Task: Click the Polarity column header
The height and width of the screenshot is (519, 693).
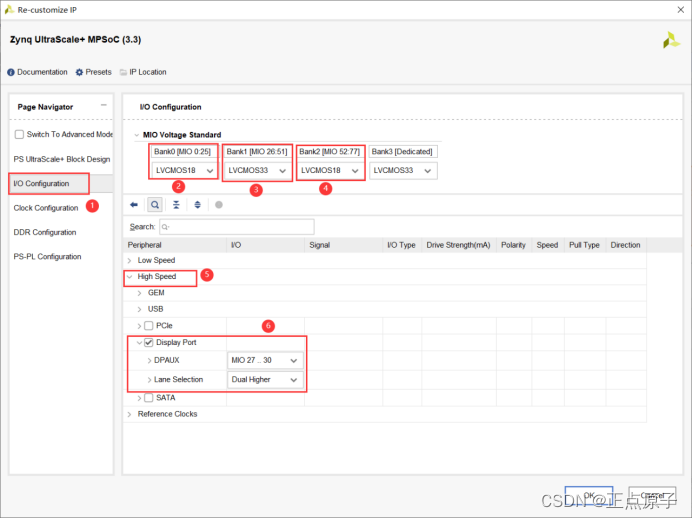Action: coord(514,245)
